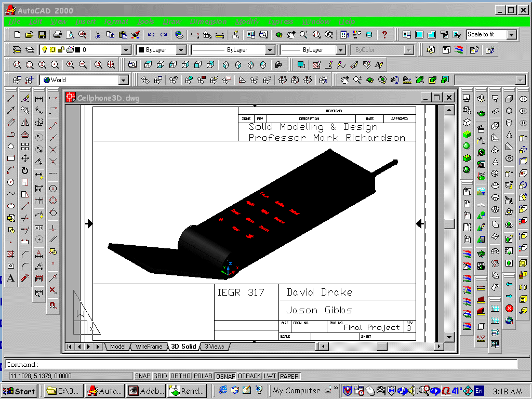Viewport: 532px width, 399px height.
Task: Click the Print icon
Action: click(58, 35)
